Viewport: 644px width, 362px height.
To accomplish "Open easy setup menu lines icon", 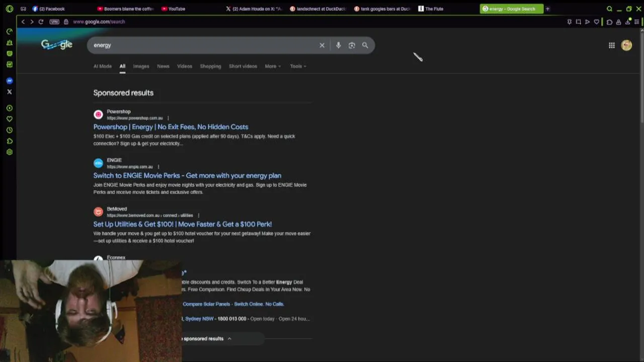I will 636,22.
